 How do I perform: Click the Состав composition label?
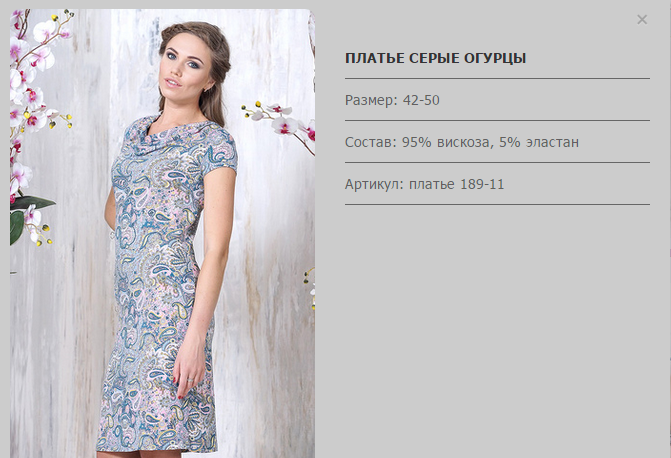pyautogui.click(x=371, y=142)
